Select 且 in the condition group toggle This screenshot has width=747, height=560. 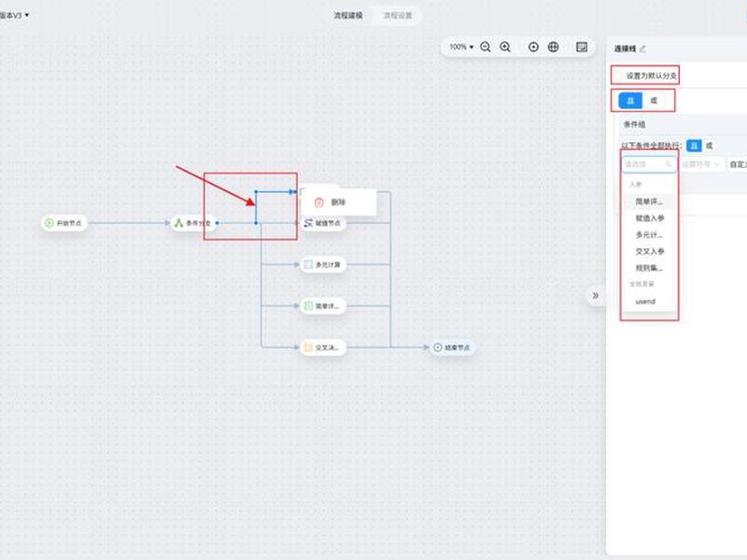[694, 146]
